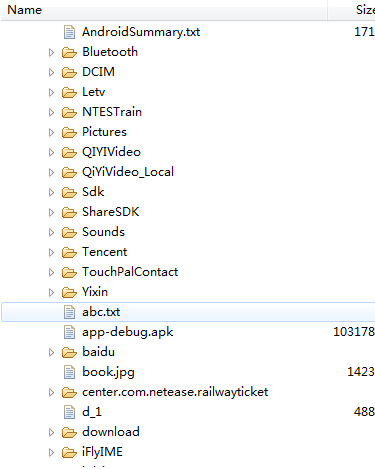Expand the ShareSDK folder arrow

tap(51, 212)
